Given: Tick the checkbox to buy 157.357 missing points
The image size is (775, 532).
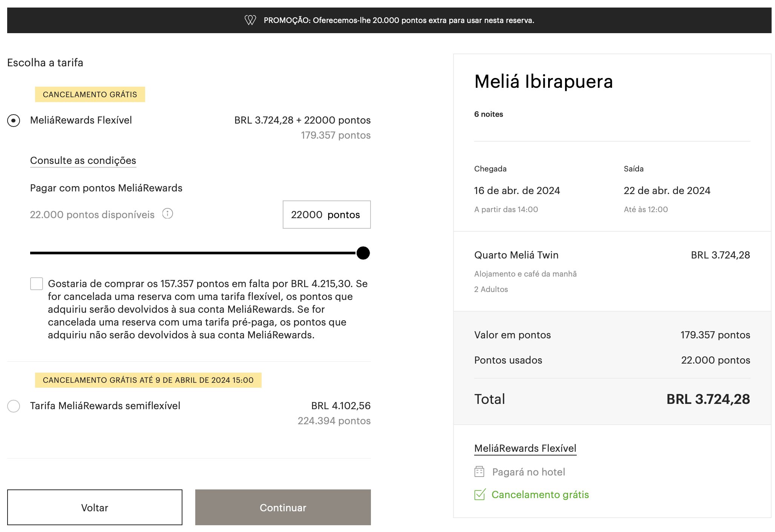Looking at the screenshot, I should point(37,284).
